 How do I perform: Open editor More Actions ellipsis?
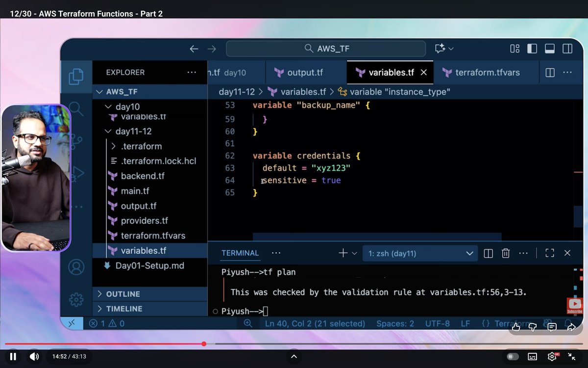[567, 72]
